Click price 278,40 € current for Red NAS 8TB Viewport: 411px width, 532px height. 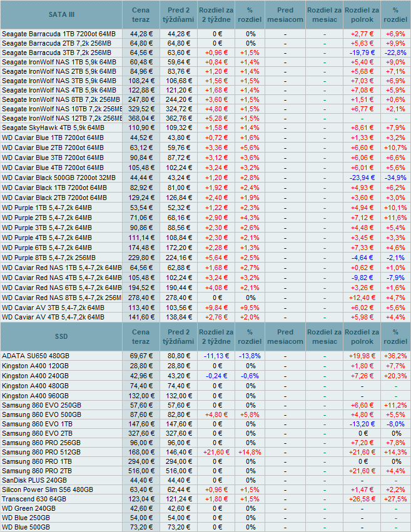click(141, 298)
